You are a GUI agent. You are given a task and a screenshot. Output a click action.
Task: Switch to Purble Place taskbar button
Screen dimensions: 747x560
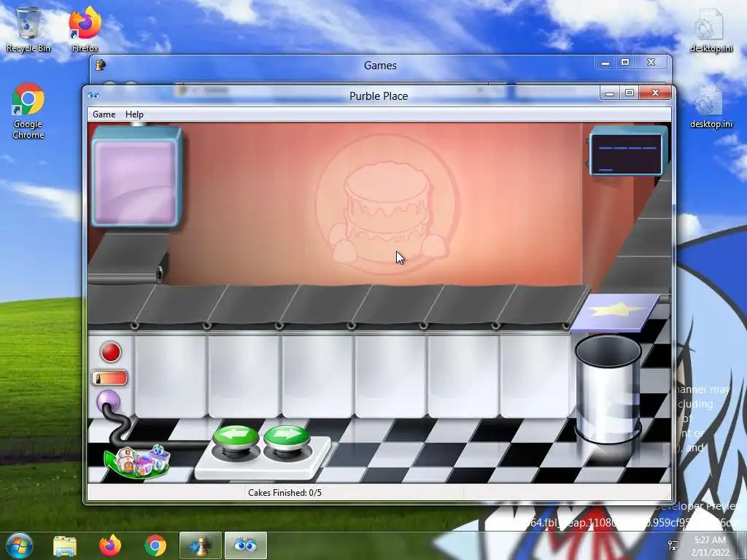click(245, 545)
